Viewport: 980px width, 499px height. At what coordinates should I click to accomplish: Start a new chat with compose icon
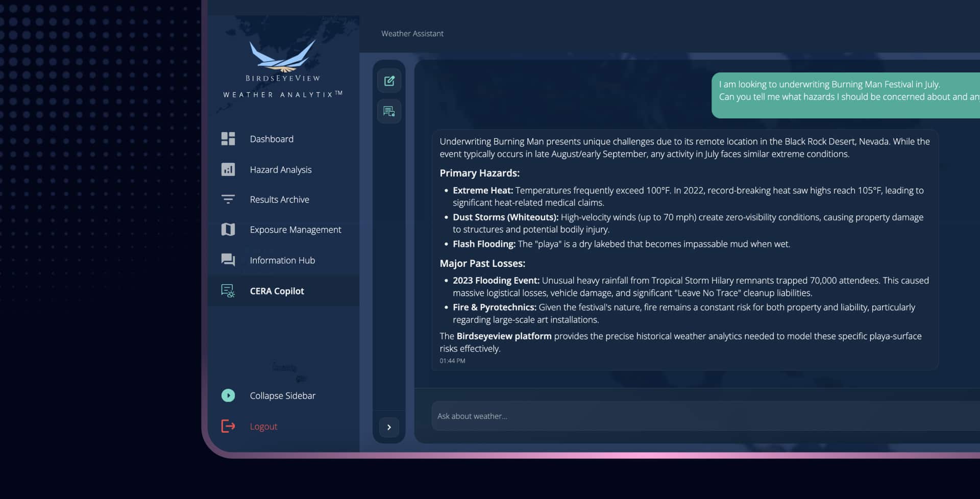pos(389,81)
